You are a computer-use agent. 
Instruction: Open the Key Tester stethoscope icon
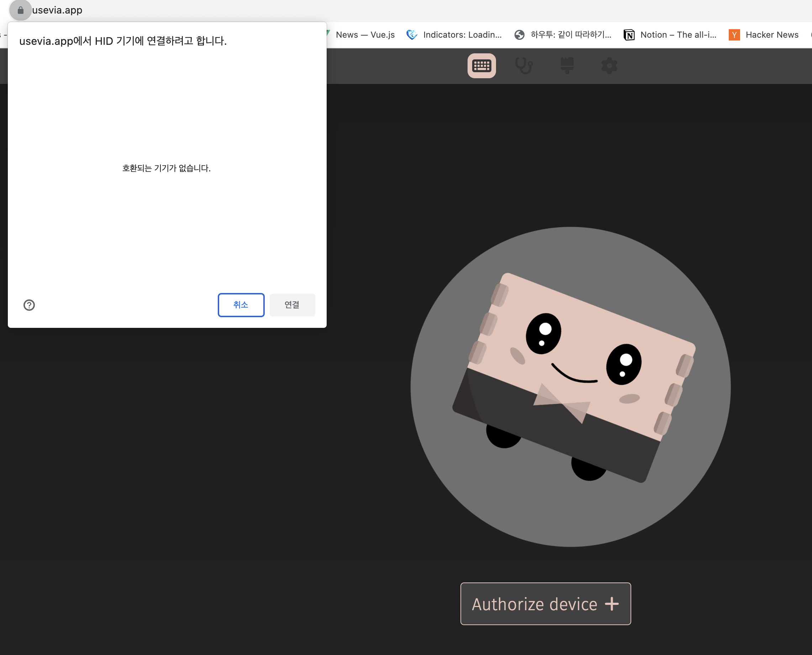[x=524, y=66]
